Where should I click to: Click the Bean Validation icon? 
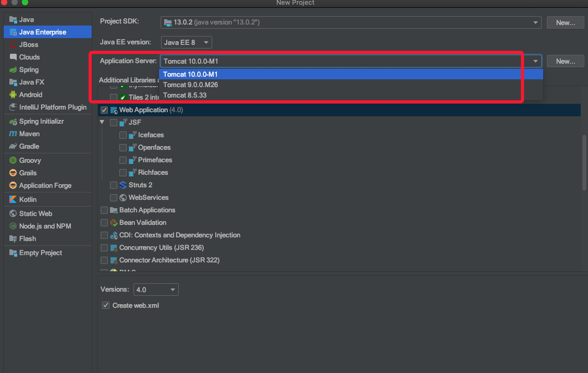point(114,223)
